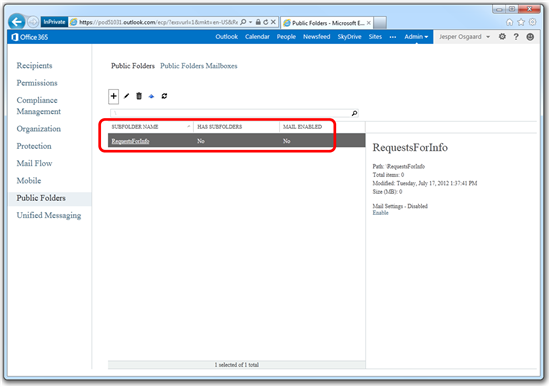Image resolution: width=550 pixels, height=387 pixels.
Task: Click the browser forward arrow button
Action: tap(33, 22)
